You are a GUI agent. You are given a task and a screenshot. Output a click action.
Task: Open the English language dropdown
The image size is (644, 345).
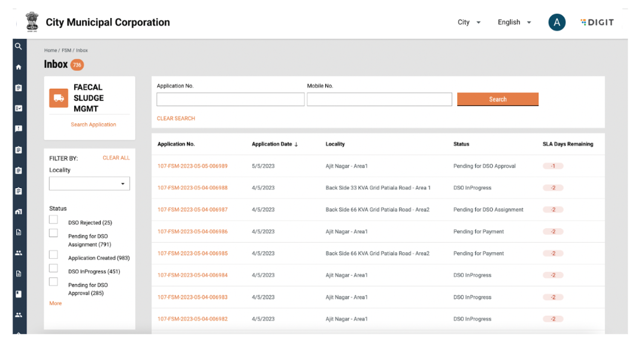click(x=514, y=23)
